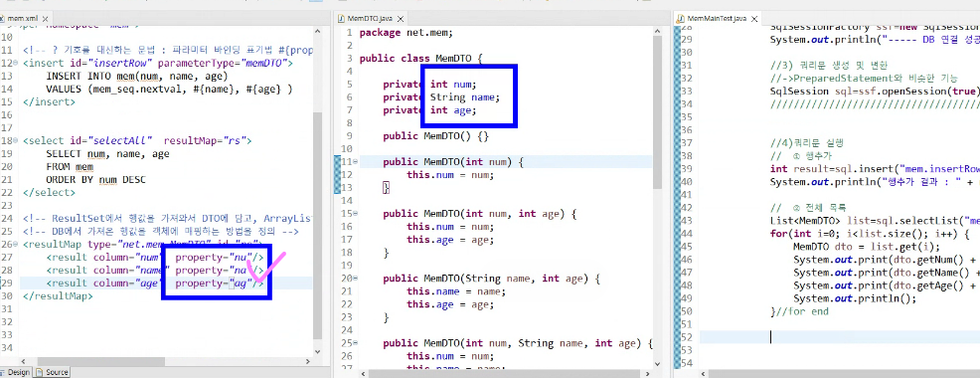Click the right arrow of mem.xml horizontal scrollbar
The width and height of the screenshot is (980, 378).
(x=307, y=362)
